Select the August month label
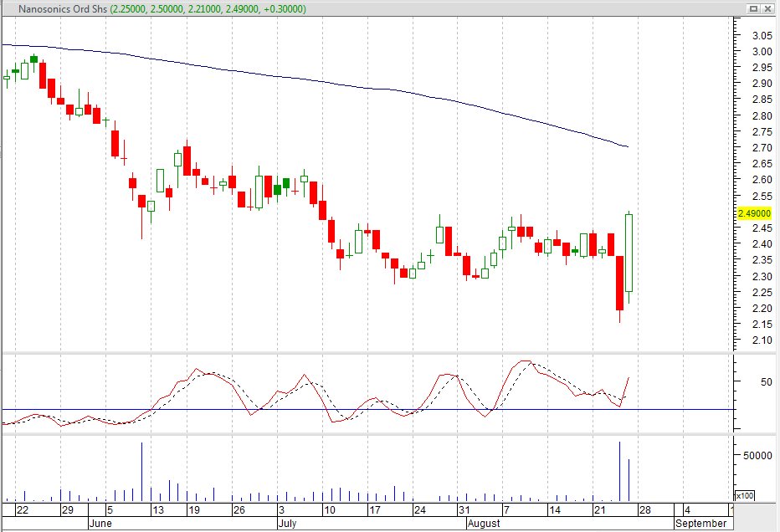The image size is (780, 532). click(484, 524)
